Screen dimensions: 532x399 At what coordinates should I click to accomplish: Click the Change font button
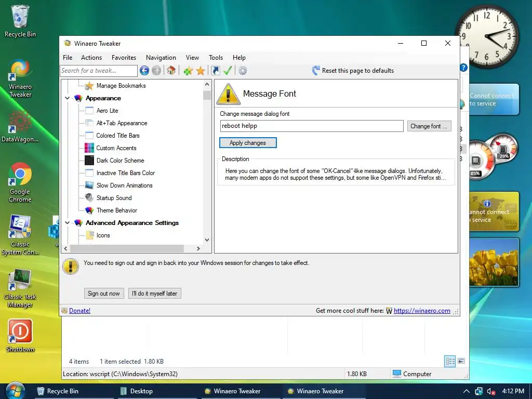[x=429, y=126]
